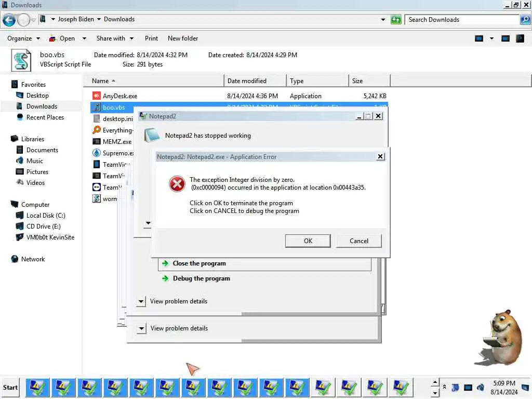Viewport: 532px width, 399px height.
Task: Click the Everything installer icon
Action: tap(97, 130)
